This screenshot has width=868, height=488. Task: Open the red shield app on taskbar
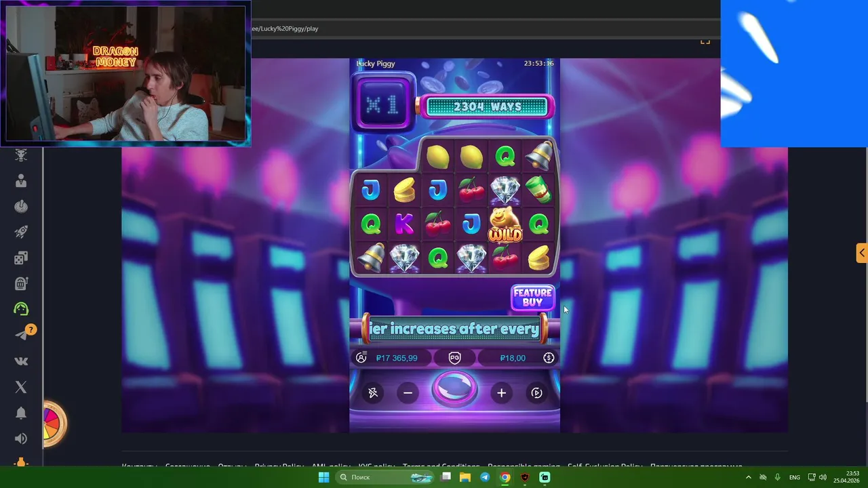tap(525, 477)
